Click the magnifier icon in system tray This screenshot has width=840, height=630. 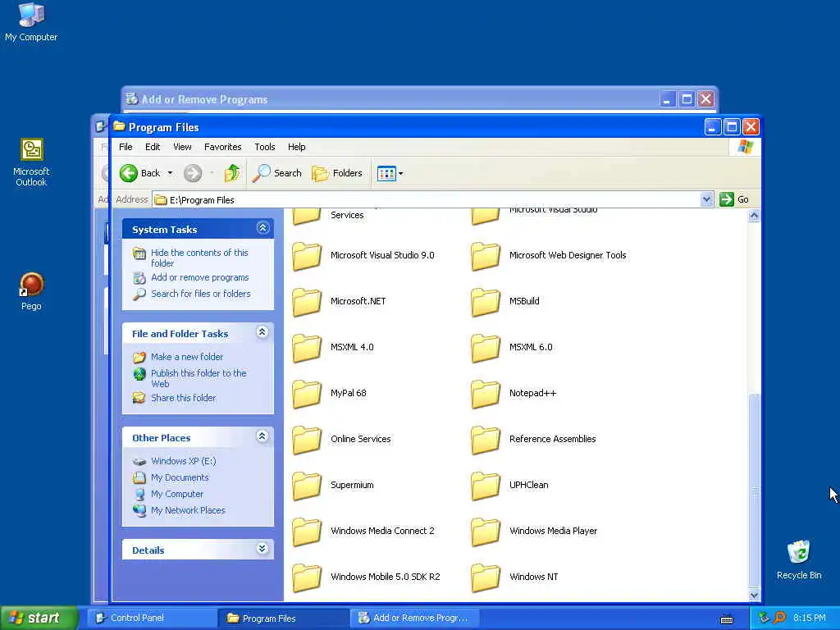[x=779, y=618]
